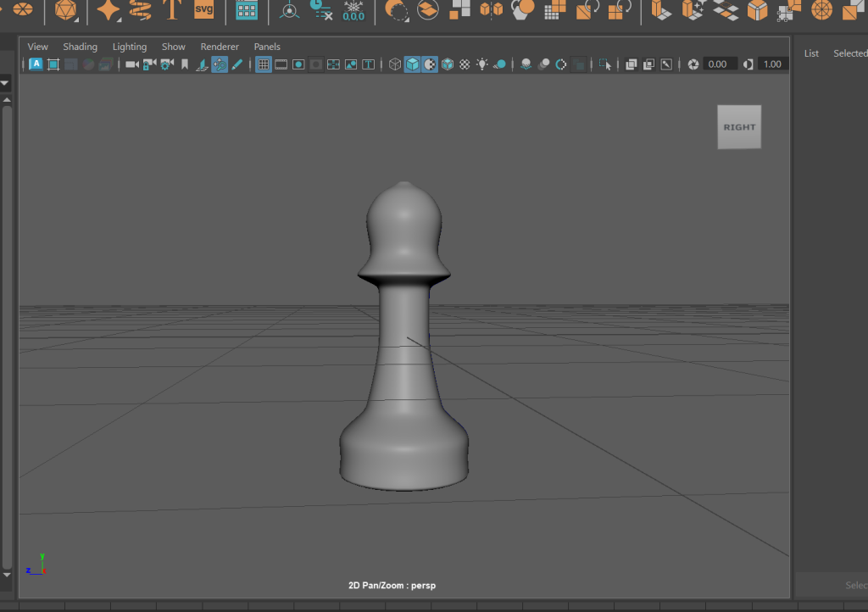Open the Shading dropdown menu

coord(80,47)
